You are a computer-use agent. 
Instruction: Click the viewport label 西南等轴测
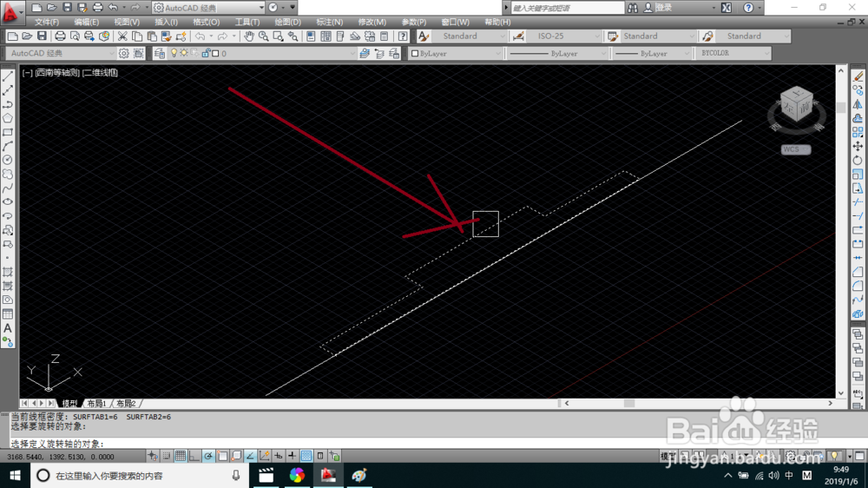(x=57, y=73)
